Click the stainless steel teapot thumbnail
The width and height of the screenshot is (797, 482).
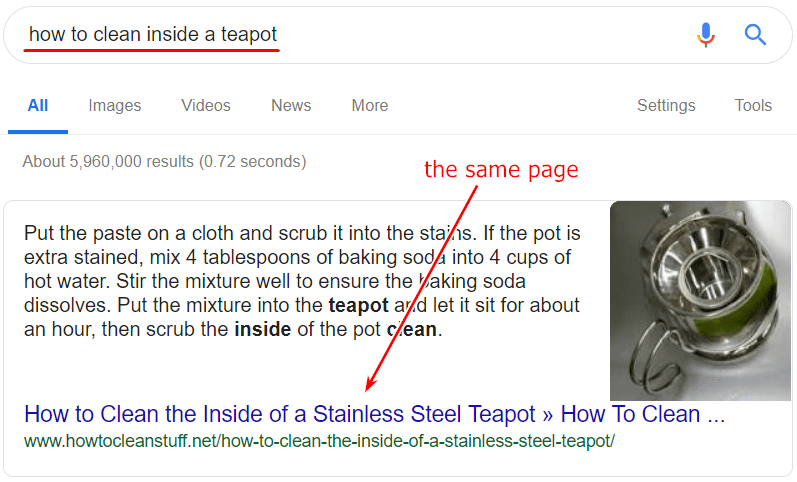700,300
